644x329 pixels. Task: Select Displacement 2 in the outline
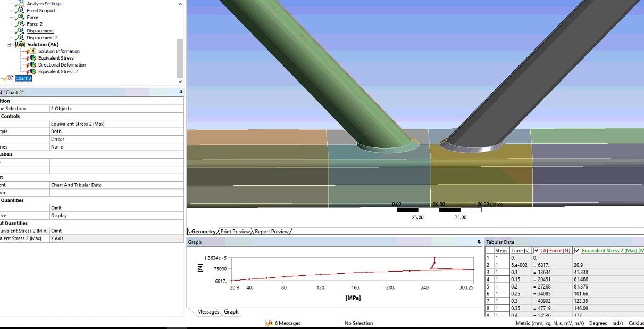(x=43, y=38)
